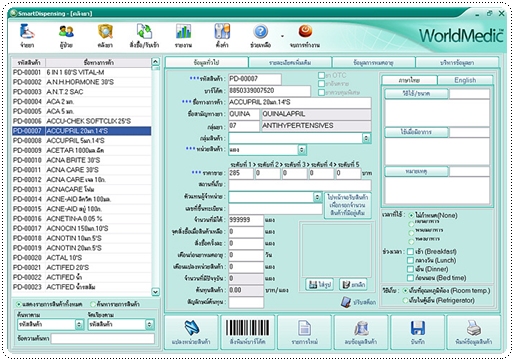The height and width of the screenshot is (361, 514).
Task: Click the level 1 price field showing 285
Action: (x=241, y=173)
